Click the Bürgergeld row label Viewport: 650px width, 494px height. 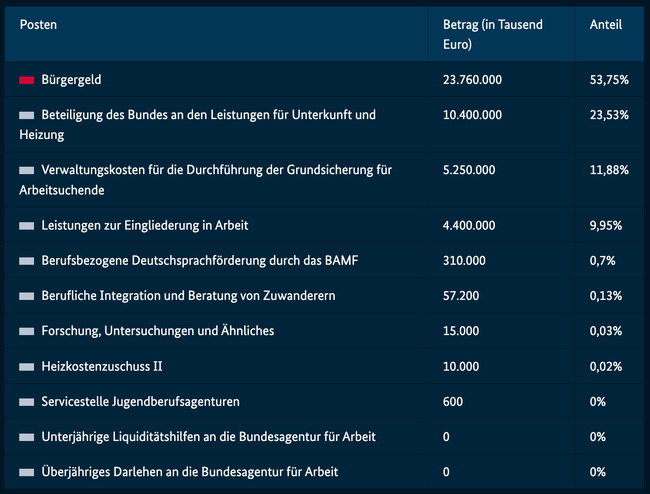71,79
